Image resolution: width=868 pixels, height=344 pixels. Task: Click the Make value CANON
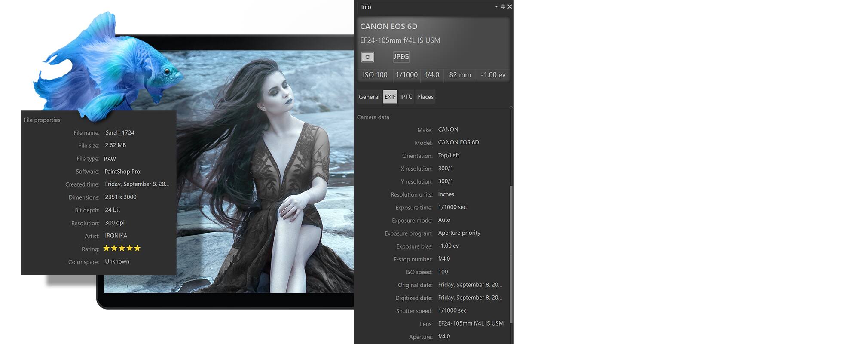(x=448, y=129)
